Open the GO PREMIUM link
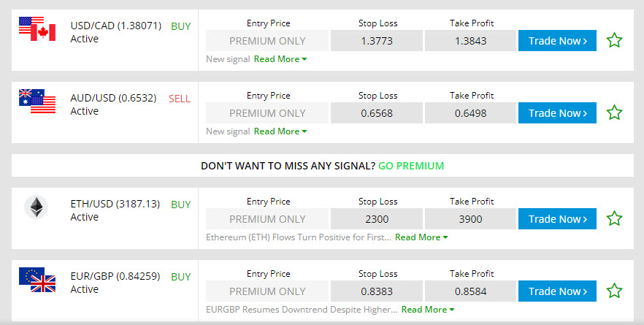Screen dimensions: 644x325 click(x=410, y=166)
